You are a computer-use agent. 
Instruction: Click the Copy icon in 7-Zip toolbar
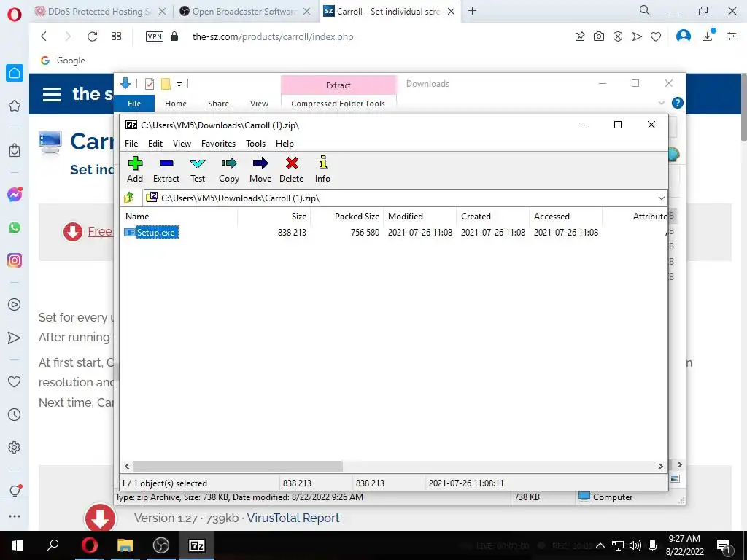[228, 169]
